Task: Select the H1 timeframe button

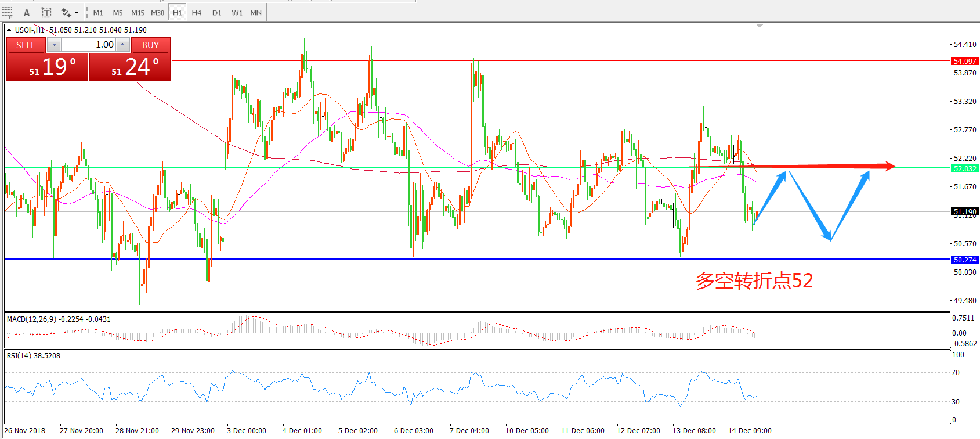Action: tap(178, 12)
